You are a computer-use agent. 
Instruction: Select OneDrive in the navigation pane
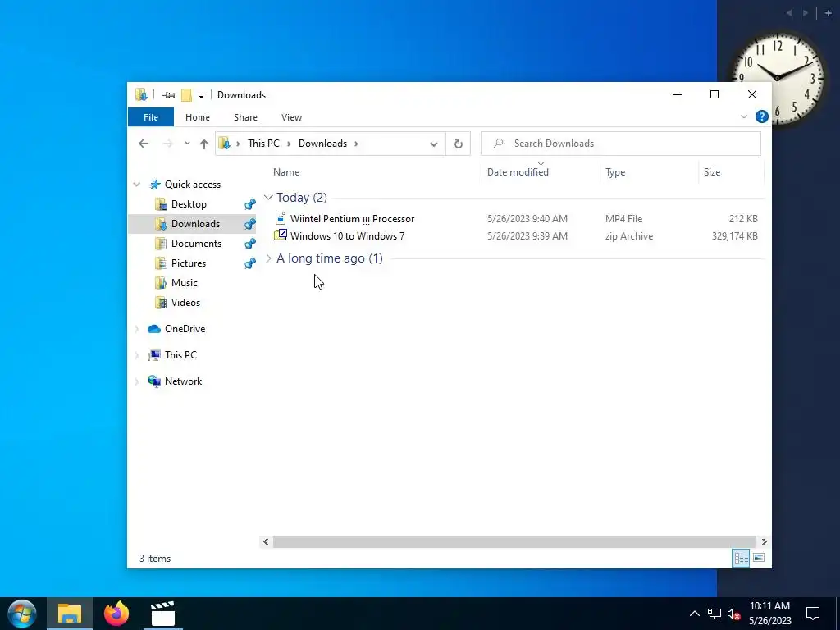tap(185, 329)
